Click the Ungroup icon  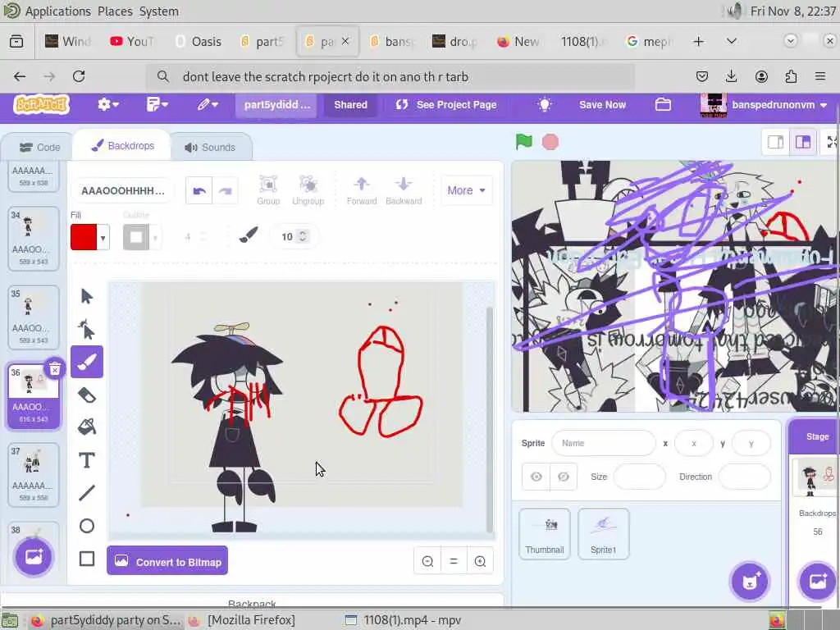(x=308, y=190)
